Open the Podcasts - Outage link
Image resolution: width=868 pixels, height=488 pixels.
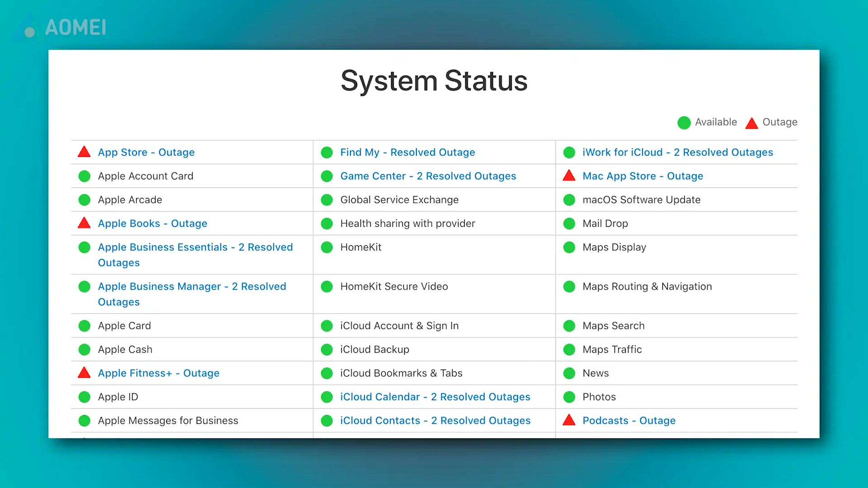click(629, 420)
